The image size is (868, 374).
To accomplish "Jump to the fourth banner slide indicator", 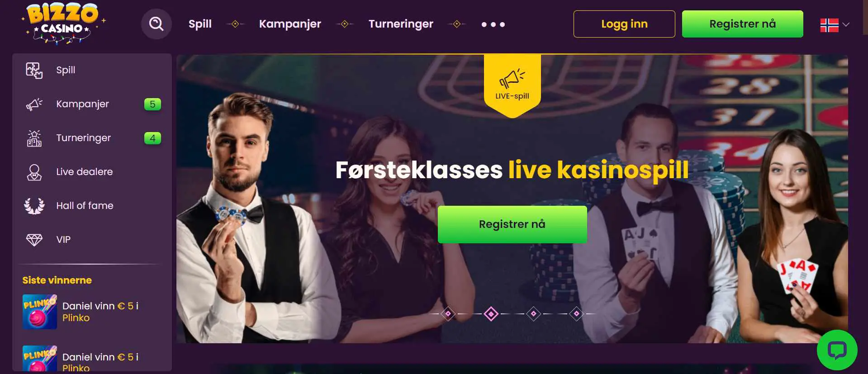I will [x=576, y=313].
